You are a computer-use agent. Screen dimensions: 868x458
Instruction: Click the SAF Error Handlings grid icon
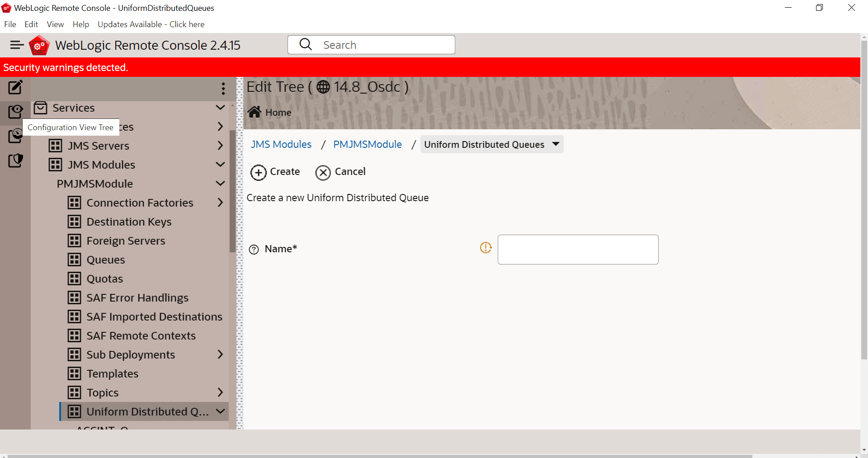[75, 297]
